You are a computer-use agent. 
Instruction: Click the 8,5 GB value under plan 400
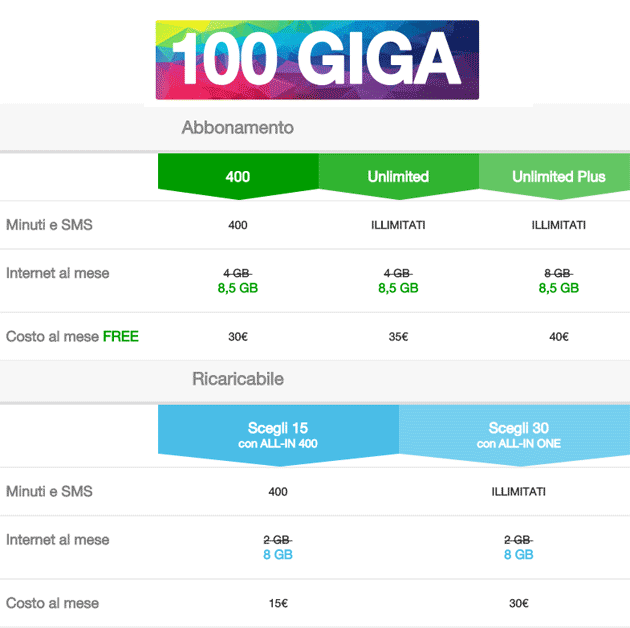click(x=238, y=288)
